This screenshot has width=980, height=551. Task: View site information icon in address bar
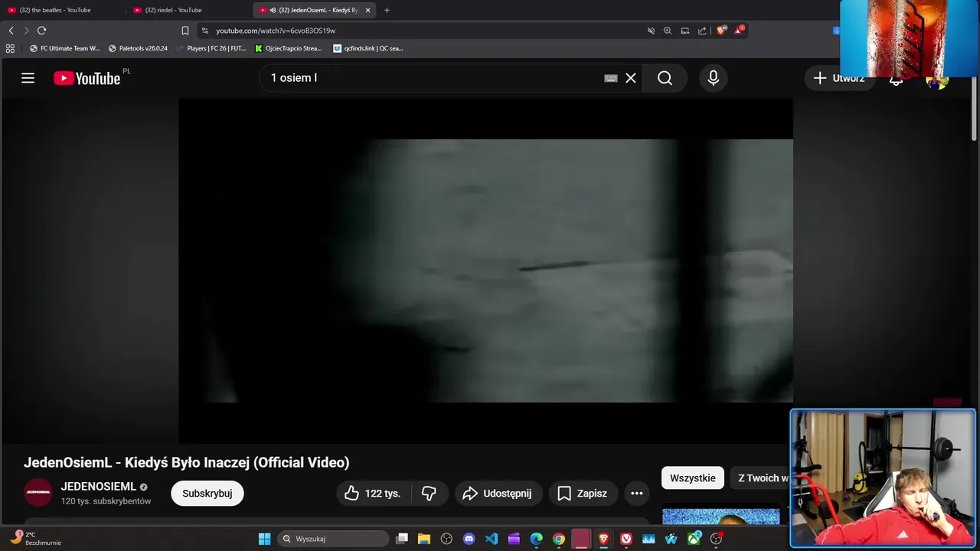204,31
